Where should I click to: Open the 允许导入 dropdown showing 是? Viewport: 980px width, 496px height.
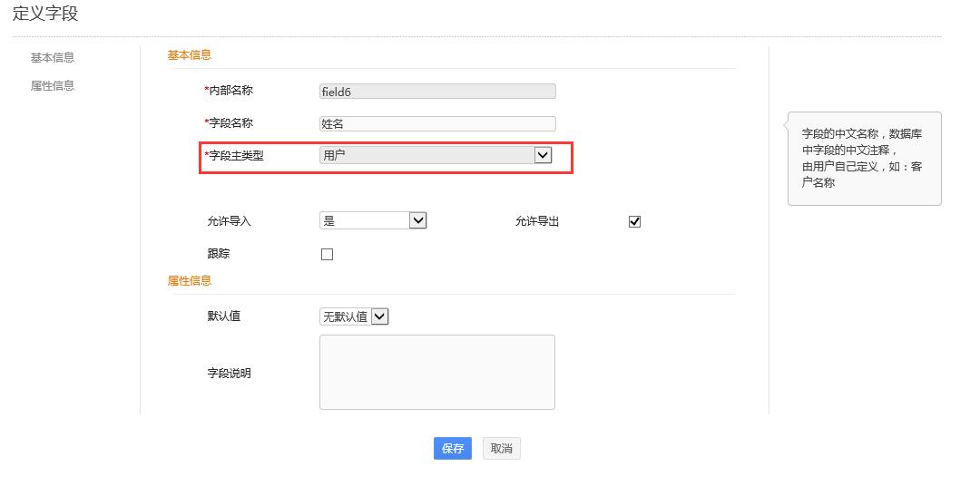[x=373, y=220]
